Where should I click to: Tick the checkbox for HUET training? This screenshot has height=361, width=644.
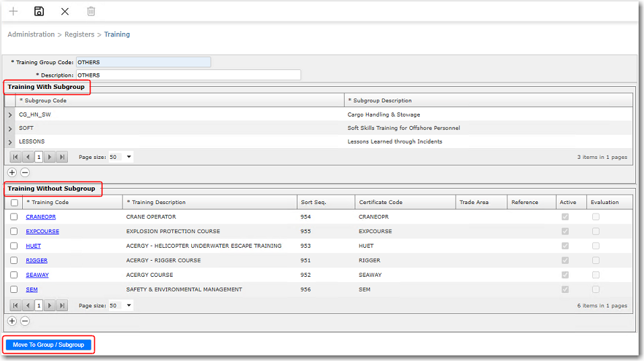14,246
